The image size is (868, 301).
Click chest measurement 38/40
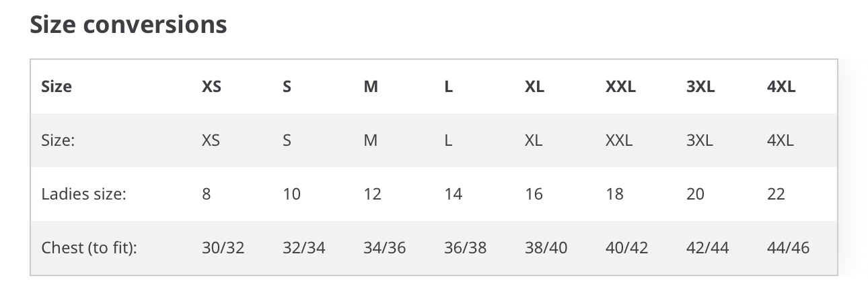click(x=546, y=248)
